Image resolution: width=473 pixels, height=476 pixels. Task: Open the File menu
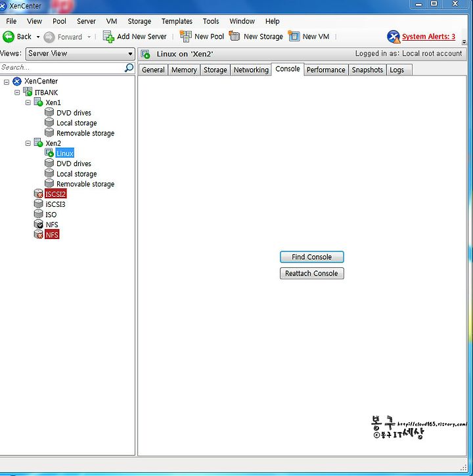(x=11, y=21)
